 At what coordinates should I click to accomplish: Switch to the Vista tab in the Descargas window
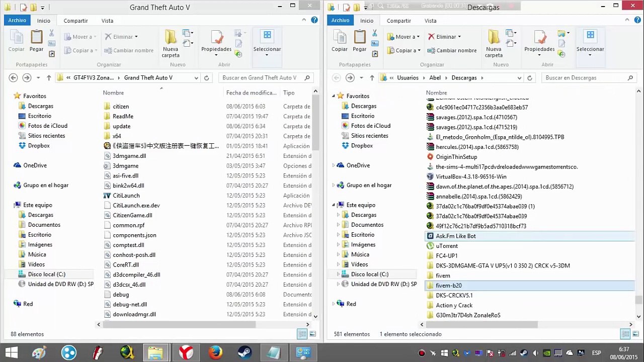430,21
